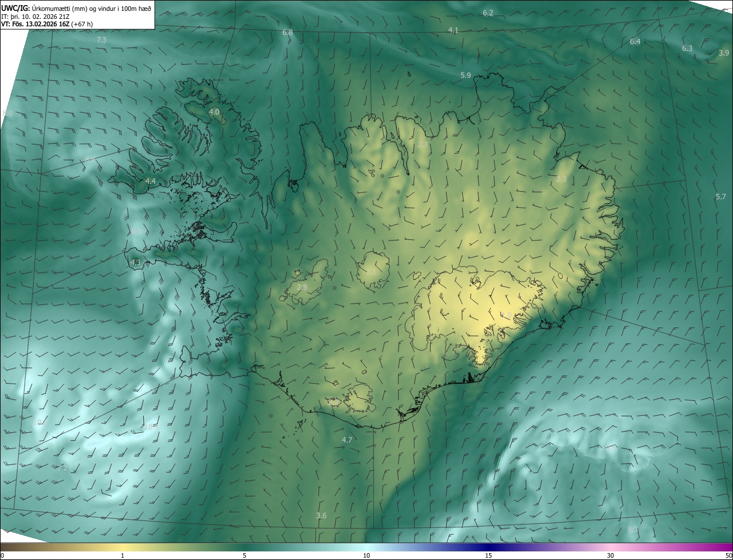Select the 6.3 map value

coord(687,49)
